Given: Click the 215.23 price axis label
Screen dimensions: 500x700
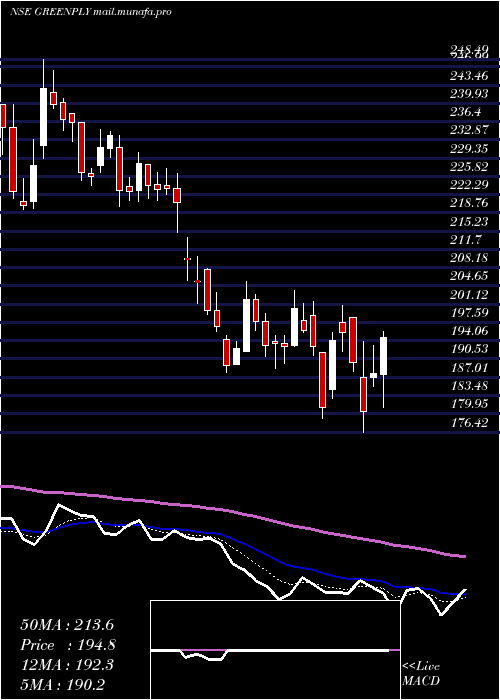Looking at the screenshot, I should tap(469, 221).
